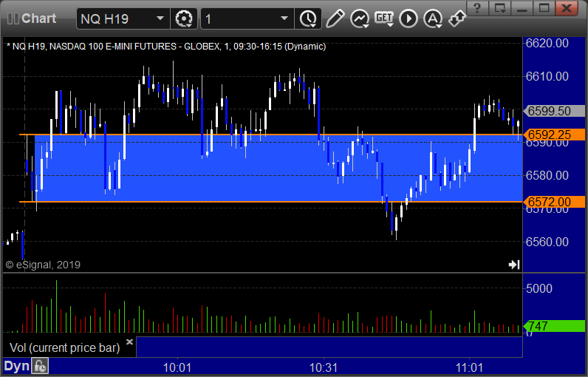Open the symbol dropdown showing NQ H19
The width and height of the screenshot is (588, 377).
(x=123, y=18)
